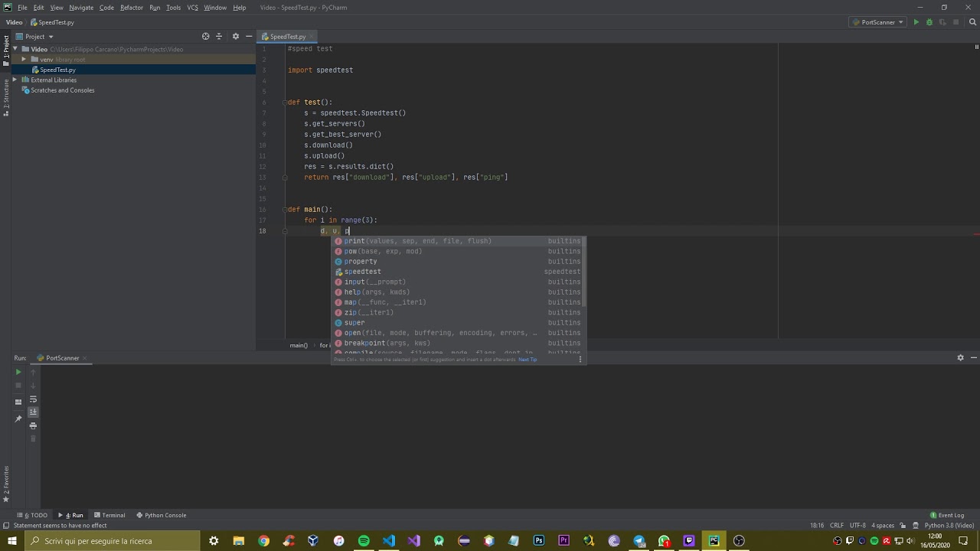Image resolution: width=980 pixels, height=551 pixels.
Task: Toggle fold marker on def main() line
Action: [285, 209]
